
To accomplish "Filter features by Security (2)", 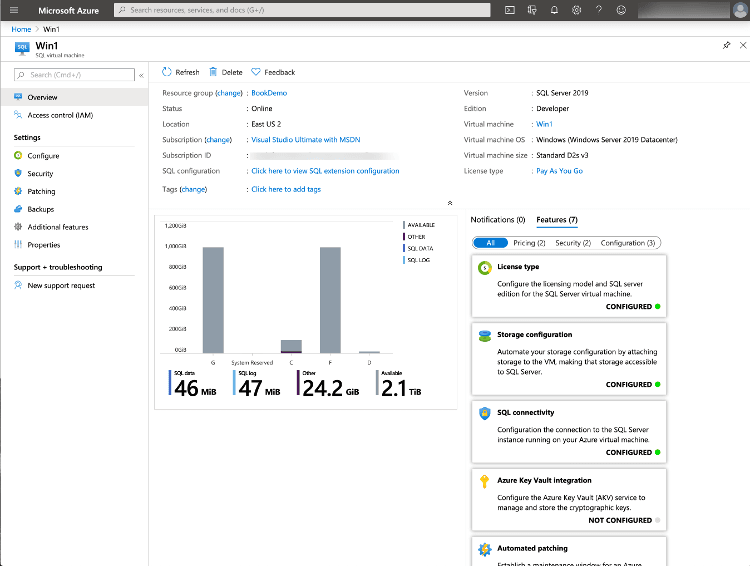I will [573, 243].
